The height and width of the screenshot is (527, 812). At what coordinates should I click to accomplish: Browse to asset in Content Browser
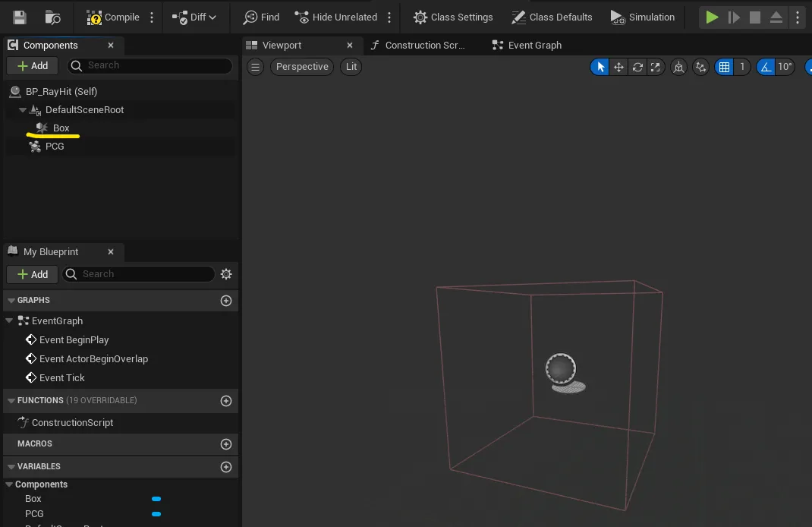[52, 17]
